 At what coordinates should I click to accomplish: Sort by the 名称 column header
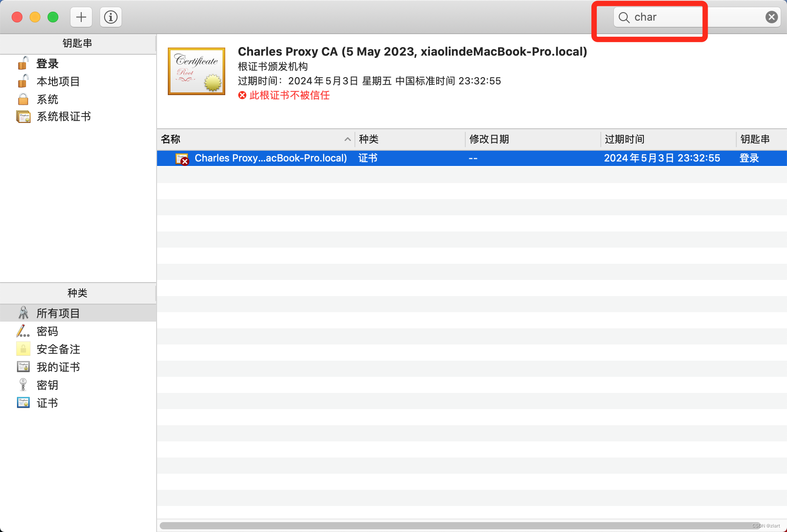(x=256, y=140)
